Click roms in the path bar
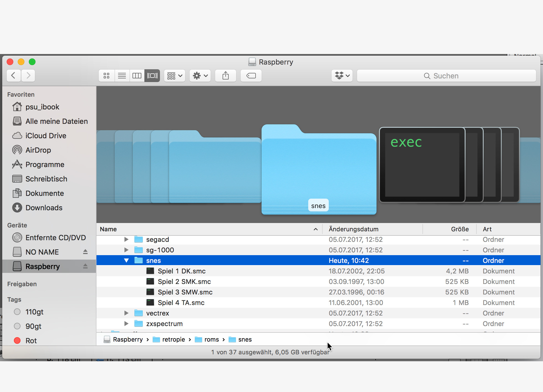Screen dimensions: 543x392 pyautogui.click(x=211, y=340)
